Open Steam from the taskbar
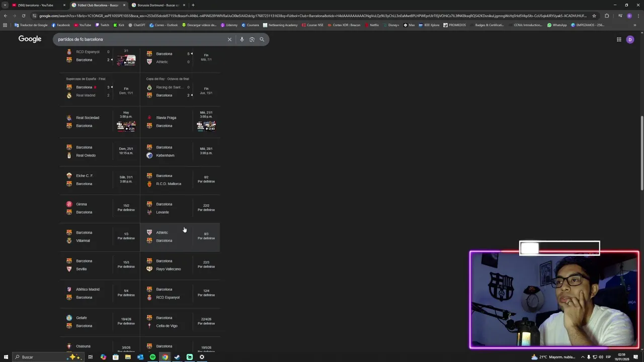This screenshot has width=644, height=362. pos(177,357)
